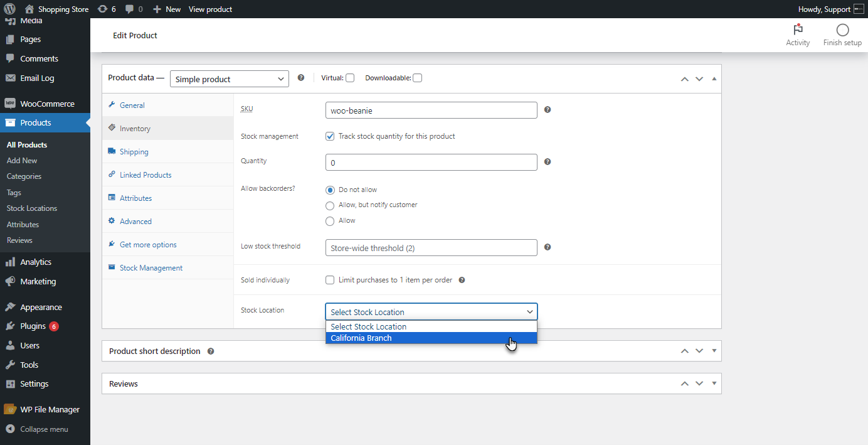
Task: Click the Tools wrench icon
Action: coord(10,365)
